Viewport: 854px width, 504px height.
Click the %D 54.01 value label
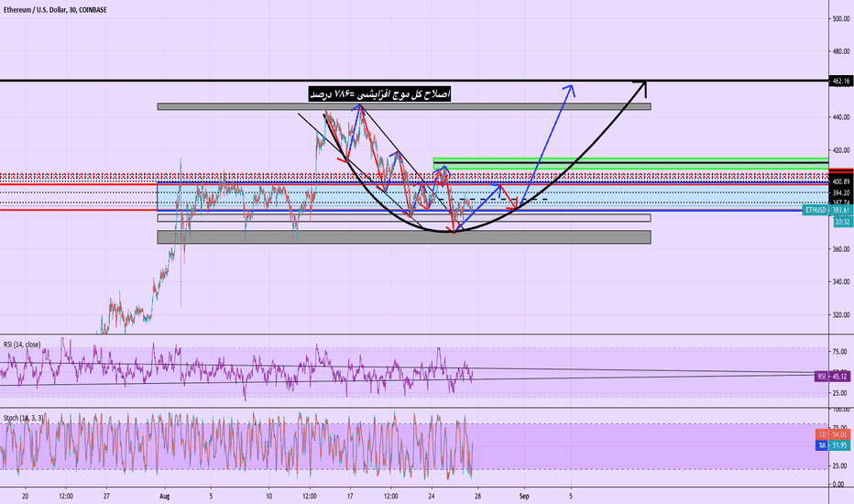click(x=832, y=434)
